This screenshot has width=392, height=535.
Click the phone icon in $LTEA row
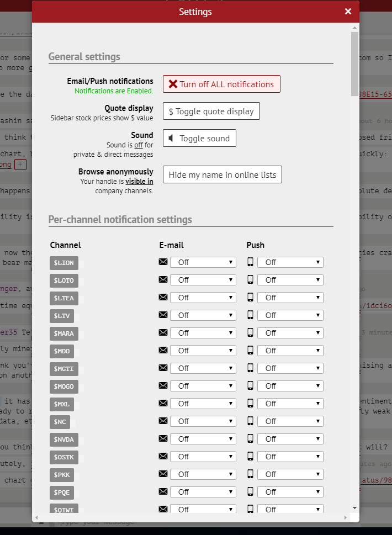251,297
